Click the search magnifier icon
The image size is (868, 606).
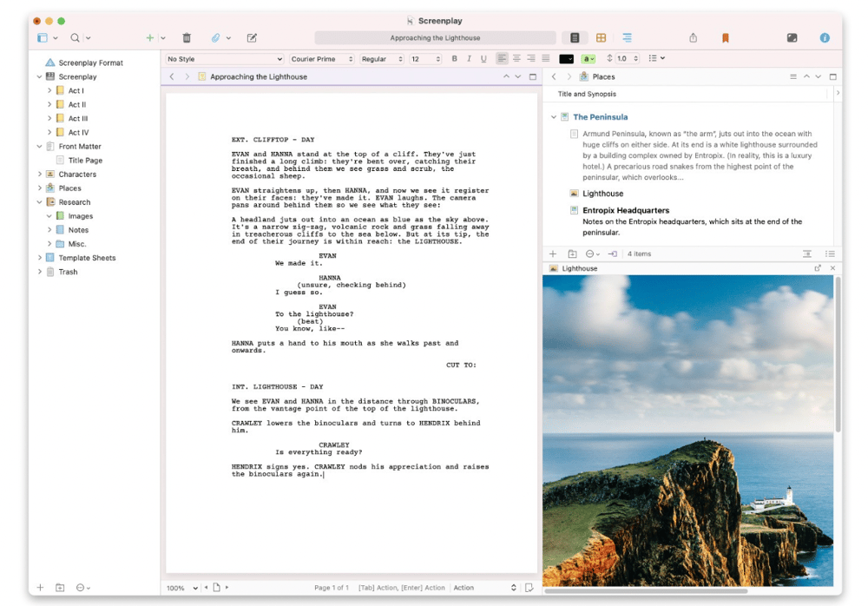[75, 37]
